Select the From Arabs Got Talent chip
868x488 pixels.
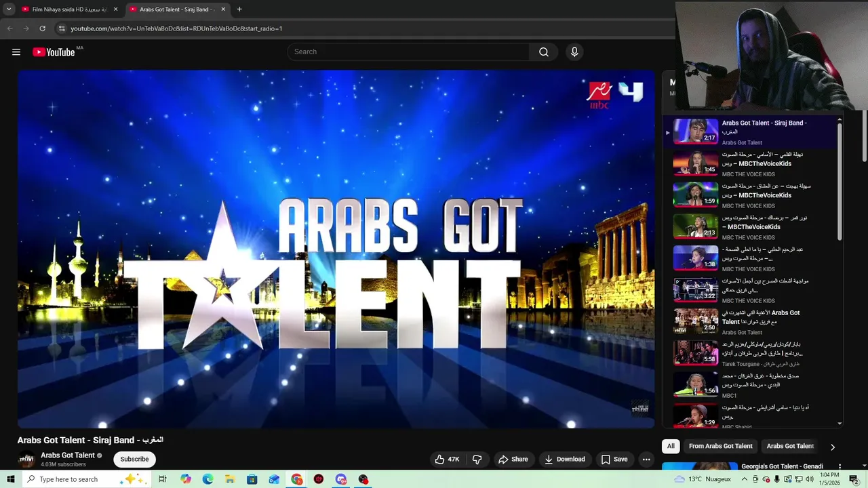coord(720,446)
